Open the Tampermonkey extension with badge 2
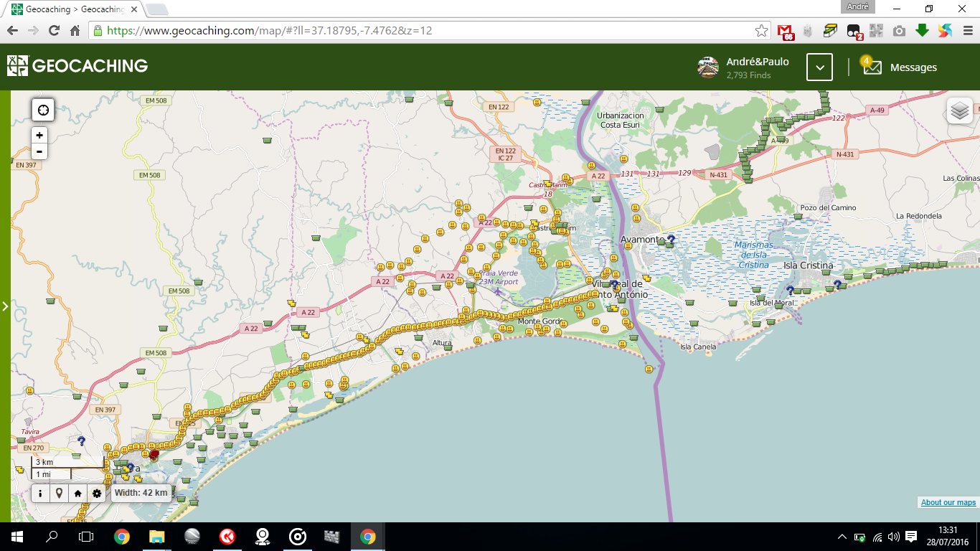The height and width of the screenshot is (551, 980). [x=854, y=31]
